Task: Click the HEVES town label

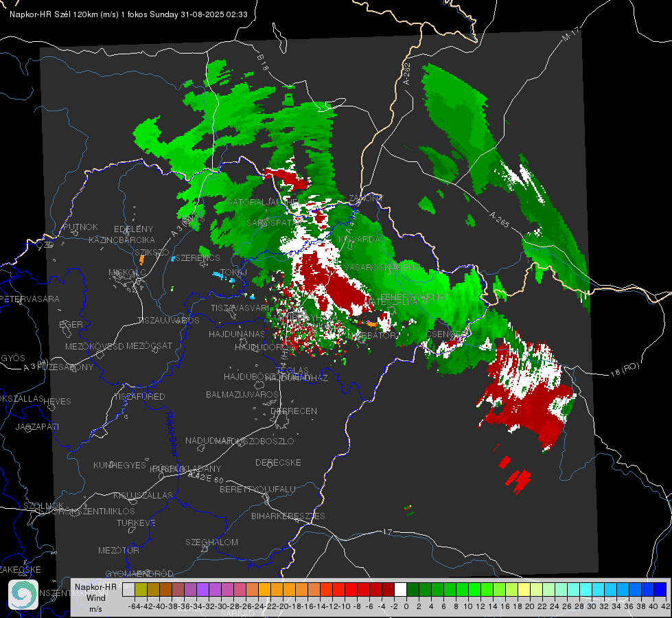Action: click(57, 402)
